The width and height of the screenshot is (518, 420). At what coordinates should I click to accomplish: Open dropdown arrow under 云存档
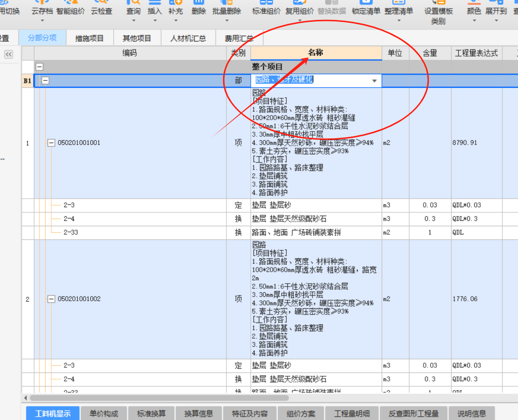click(x=42, y=21)
